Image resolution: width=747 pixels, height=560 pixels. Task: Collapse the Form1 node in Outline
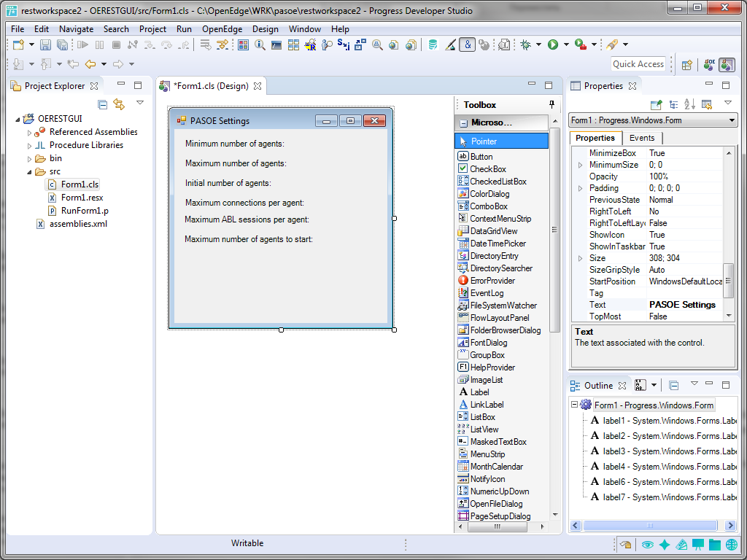coord(574,405)
